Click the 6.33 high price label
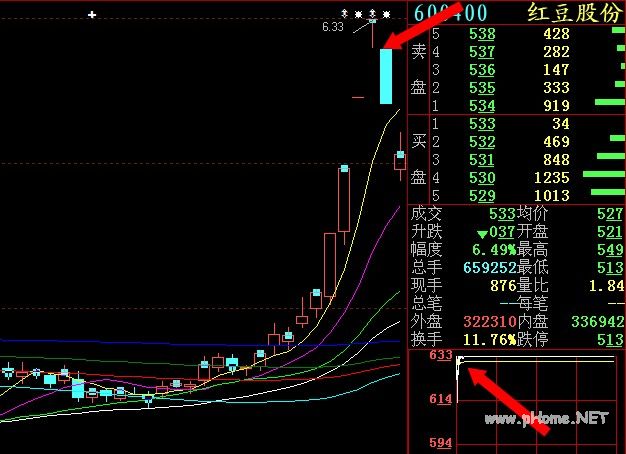 pos(333,27)
